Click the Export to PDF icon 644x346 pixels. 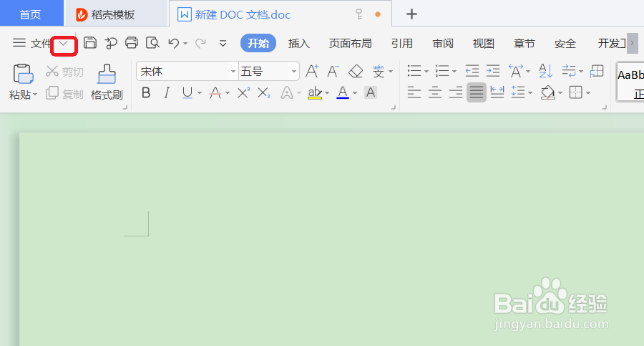coord(110,43)
